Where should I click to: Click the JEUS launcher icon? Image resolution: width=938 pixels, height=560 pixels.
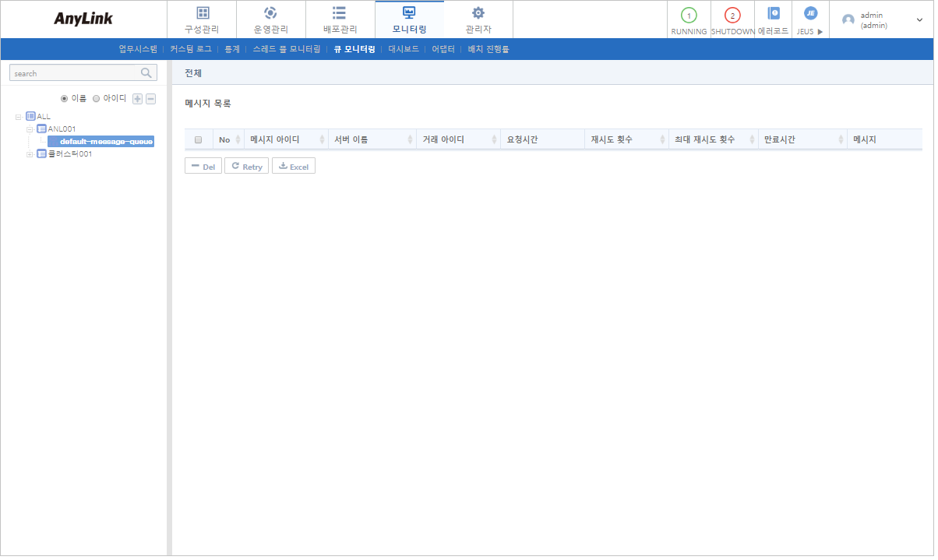[810, 14]
